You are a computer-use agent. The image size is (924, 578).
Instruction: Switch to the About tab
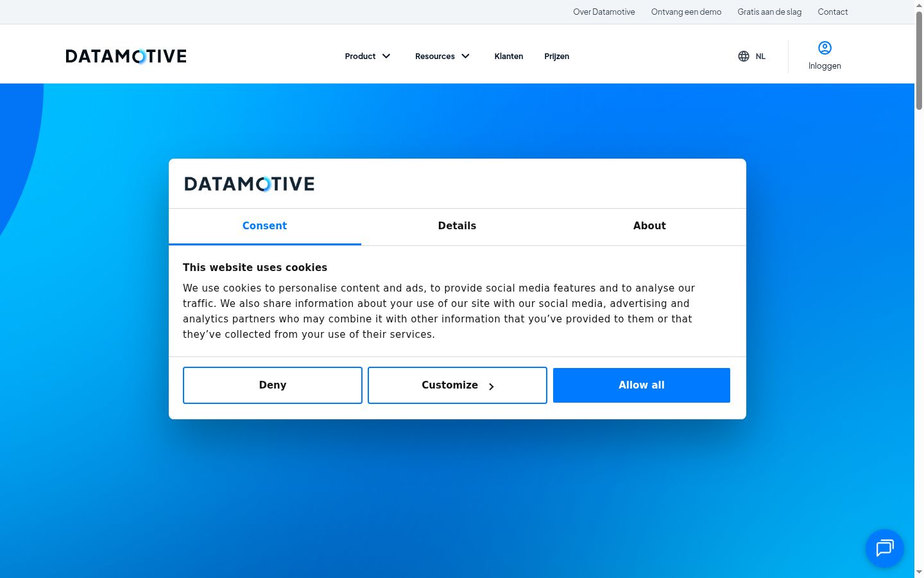tap(650, 226)
